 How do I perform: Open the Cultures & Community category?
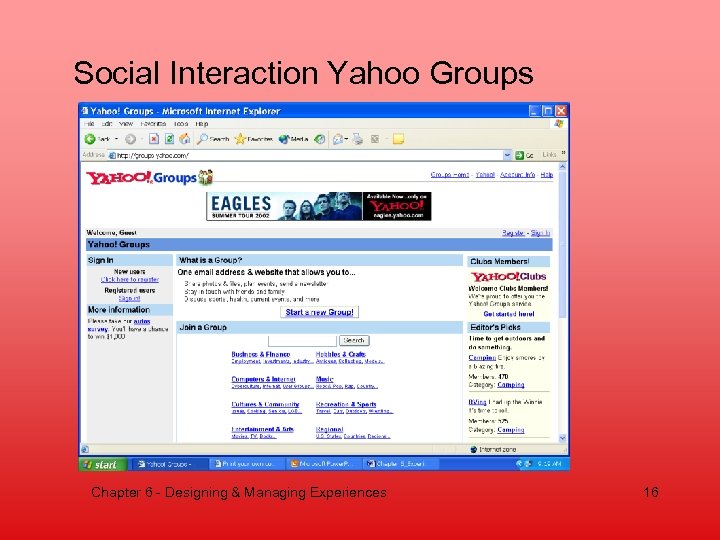point(265,404)
